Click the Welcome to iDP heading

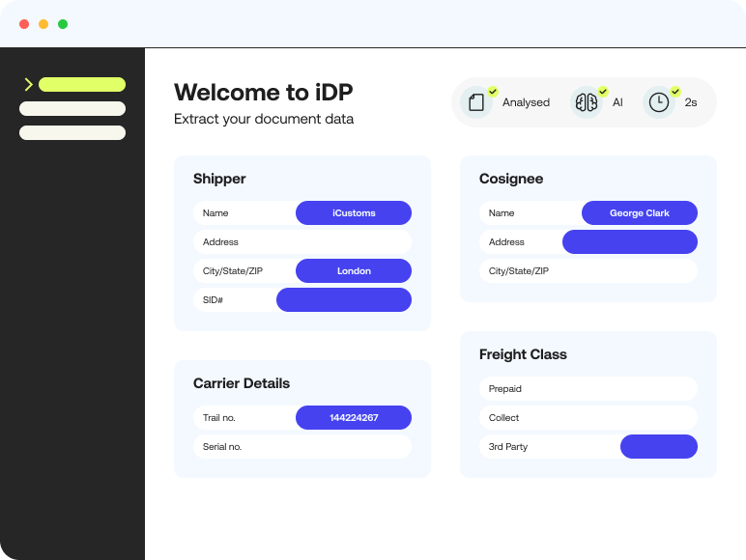264,93
